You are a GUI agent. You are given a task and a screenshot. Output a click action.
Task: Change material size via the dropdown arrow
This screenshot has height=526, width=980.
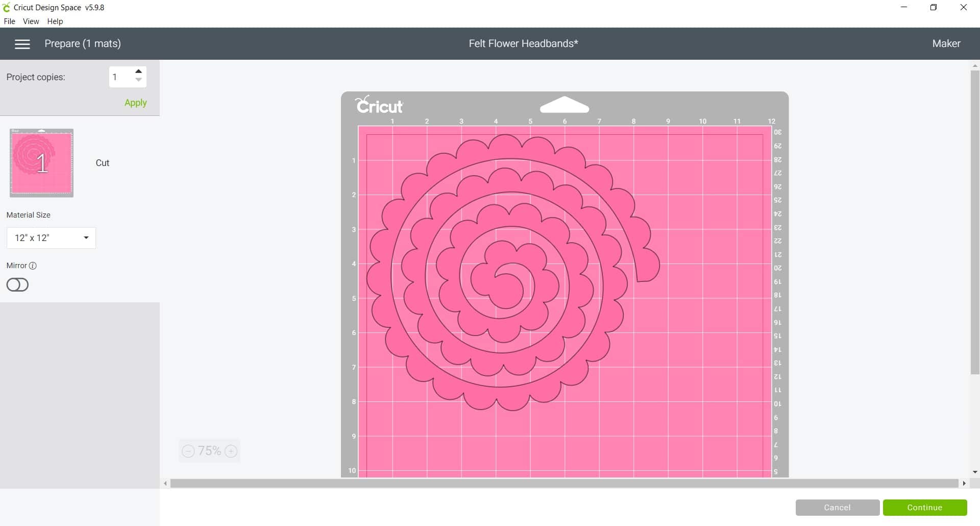(86, 237)
